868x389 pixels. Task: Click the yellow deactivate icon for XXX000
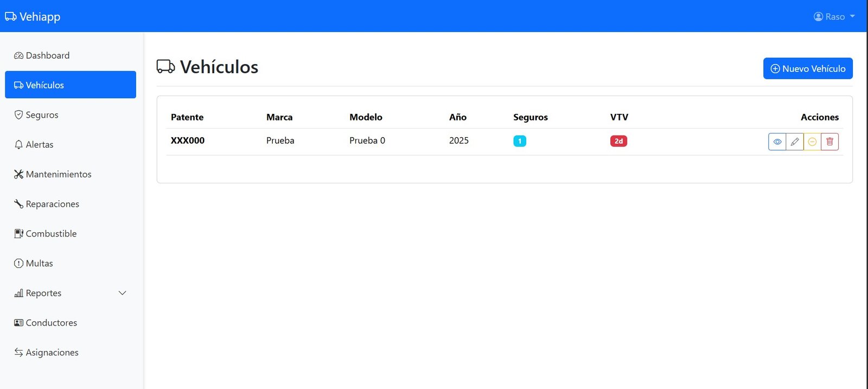pos(812,142)
